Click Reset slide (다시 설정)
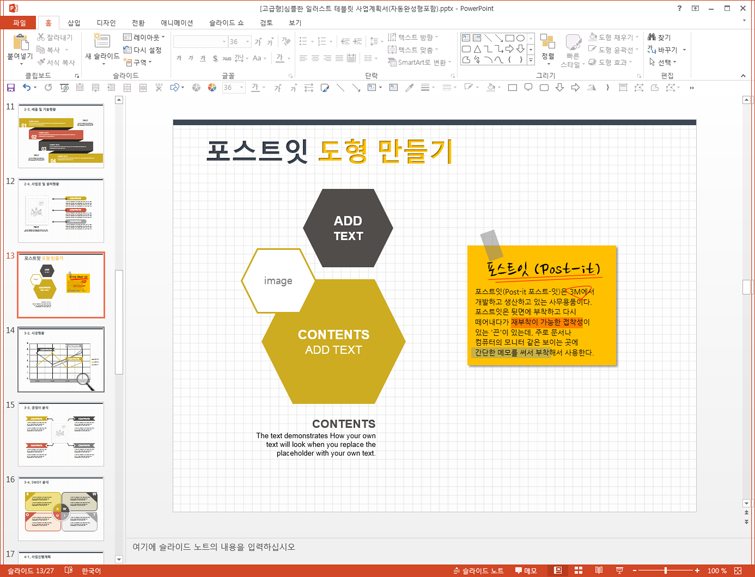 click(x=142, y=50)
